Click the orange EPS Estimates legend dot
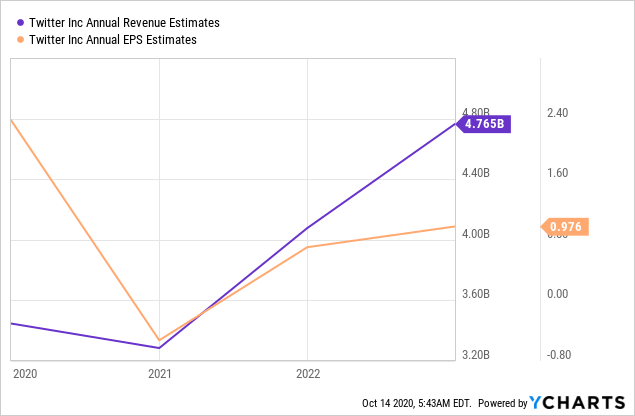 pos(20,40)
